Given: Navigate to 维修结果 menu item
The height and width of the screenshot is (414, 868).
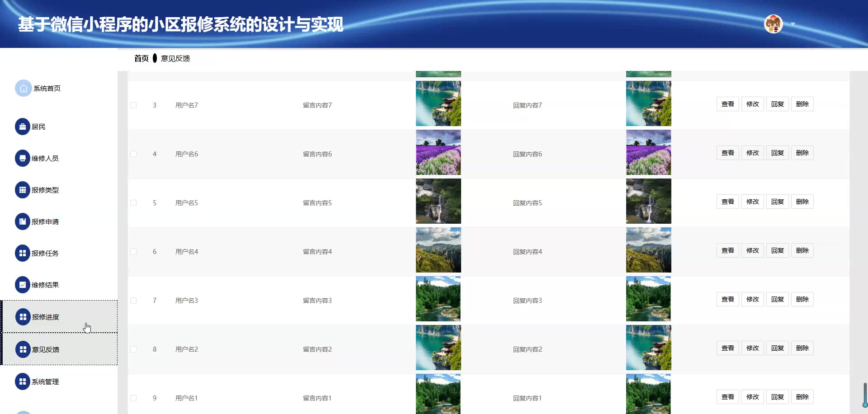Looking at the screenshot, I should (x=45, y=285).
